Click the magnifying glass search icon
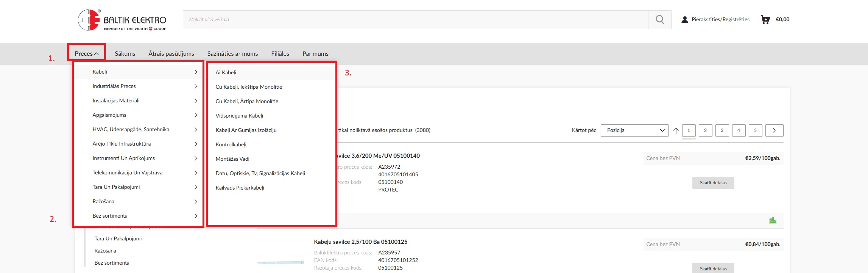Screen dimensions: 868x273 [x=659, y=20]
